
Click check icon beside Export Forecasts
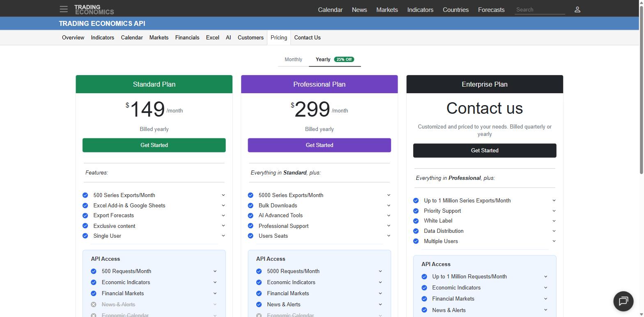85,216
